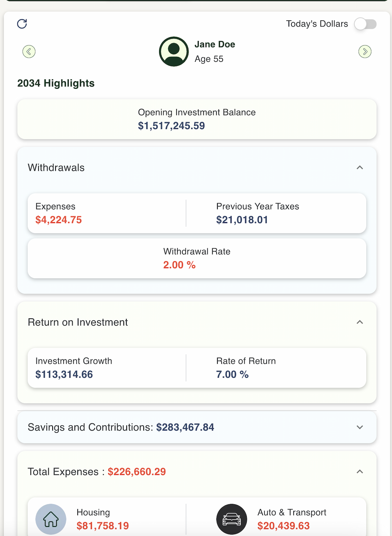Screen dimensions: 392x536
Task: Click Jane Doe profile avatar
Action: [x=174, y=52]
